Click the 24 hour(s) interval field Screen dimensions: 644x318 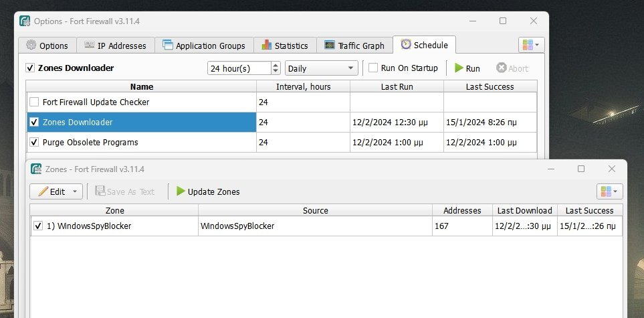(x=239, y=68)
